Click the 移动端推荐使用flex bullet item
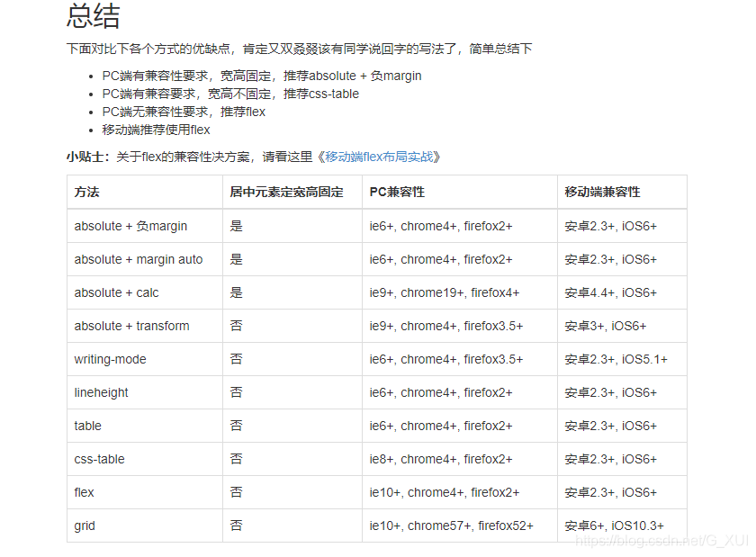Screen dimensions: 756x557 coord(156,130)
